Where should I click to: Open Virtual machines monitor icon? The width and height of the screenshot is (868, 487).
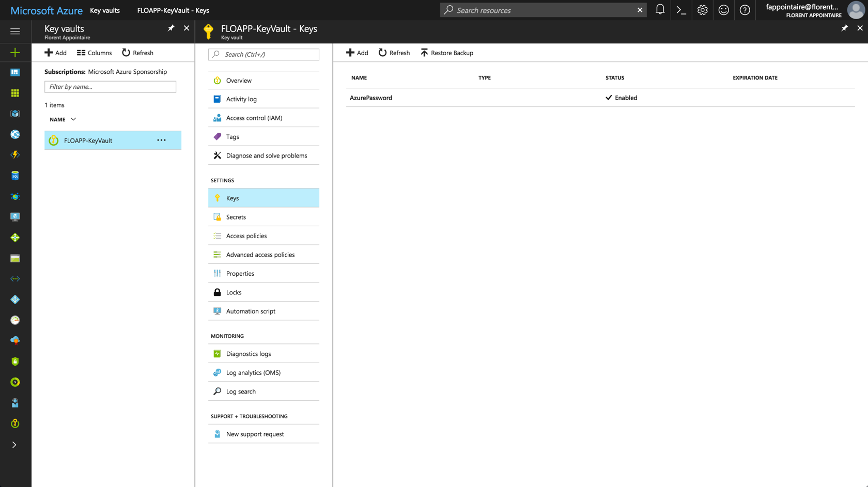(15, 217)
